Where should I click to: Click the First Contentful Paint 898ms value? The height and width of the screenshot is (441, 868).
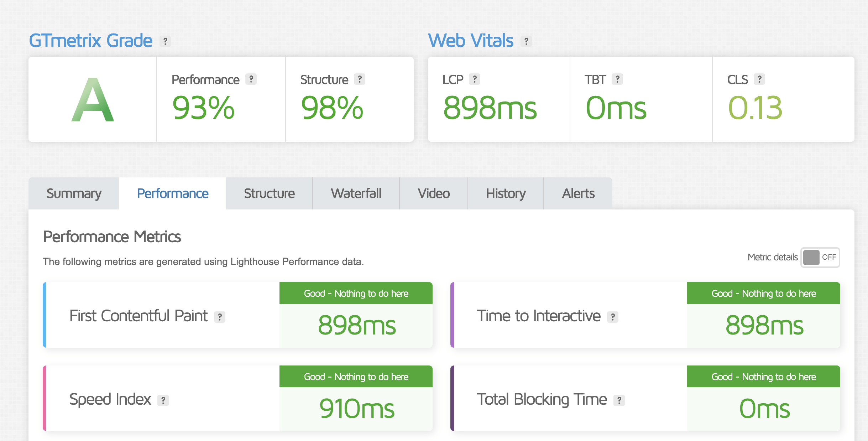click(356, 325)
